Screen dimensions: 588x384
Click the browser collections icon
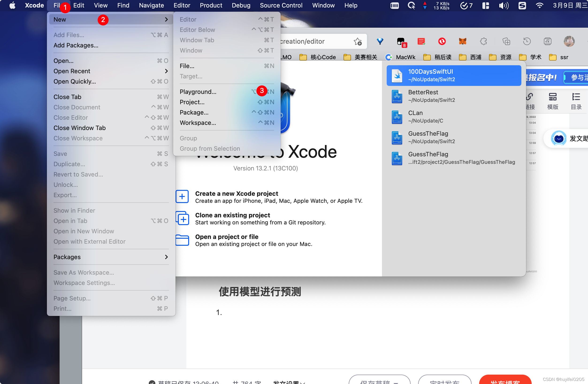pyautogui.click(x=506, y=41)
